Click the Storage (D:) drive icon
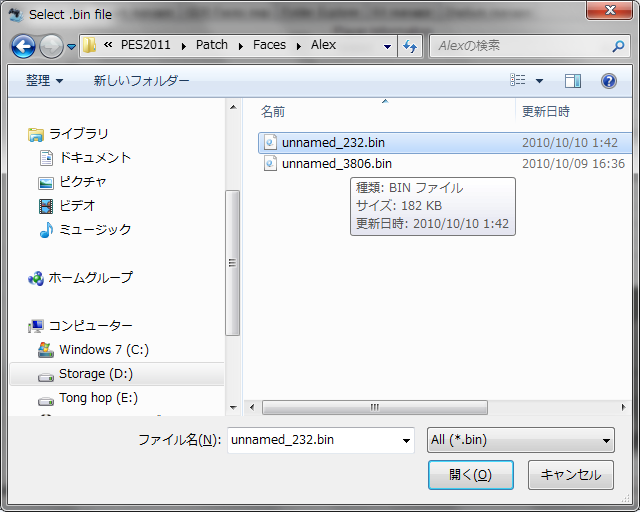Viewport: 640px width, 512px height. coord(46,377)
